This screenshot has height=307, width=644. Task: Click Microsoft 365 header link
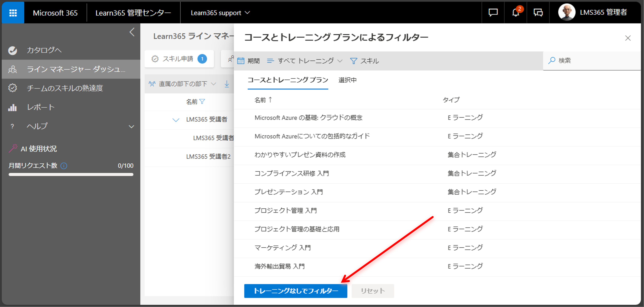pyautogui.click(x=55, y=13)
